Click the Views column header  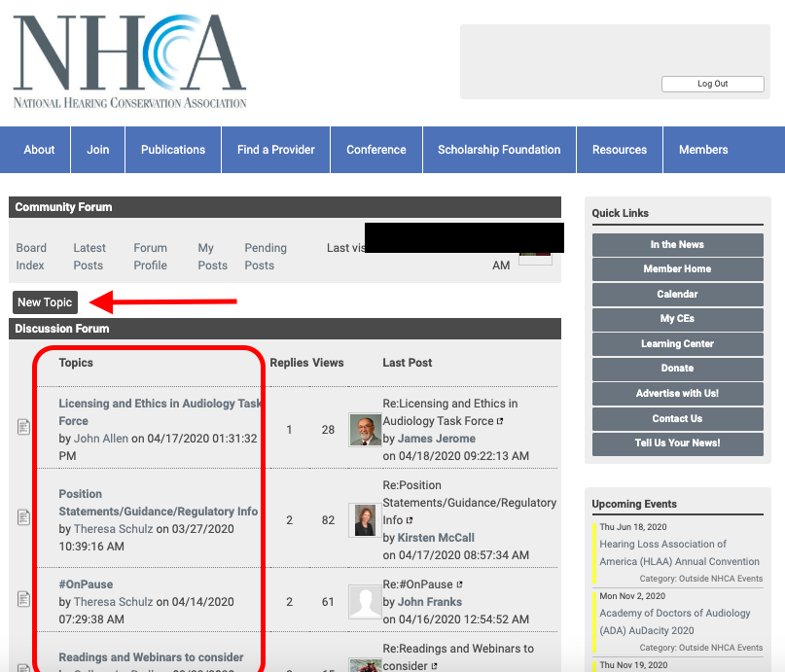click(x=328, y=363)
